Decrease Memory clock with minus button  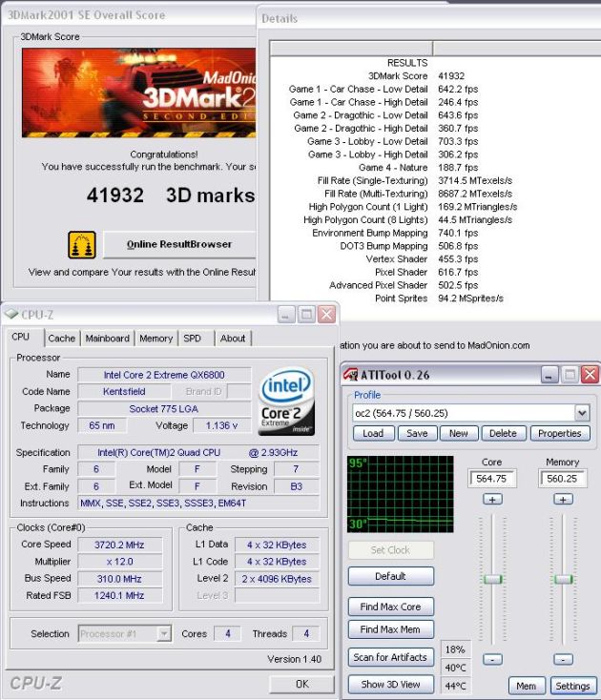pyautogui.click(x=563, y=659)
